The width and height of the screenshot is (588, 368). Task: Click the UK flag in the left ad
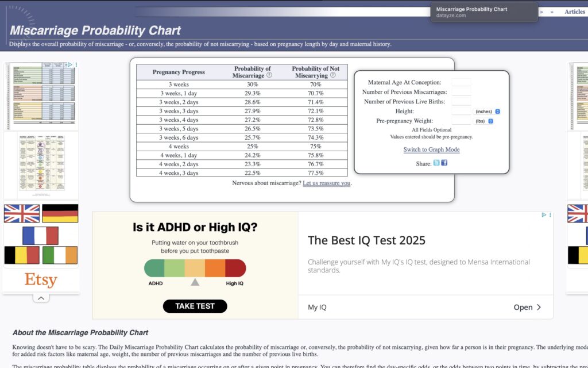click(x=22, y=213)
